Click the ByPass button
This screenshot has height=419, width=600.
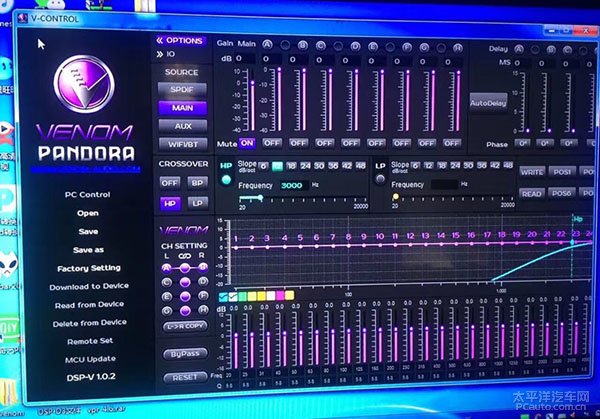[185, 354]
